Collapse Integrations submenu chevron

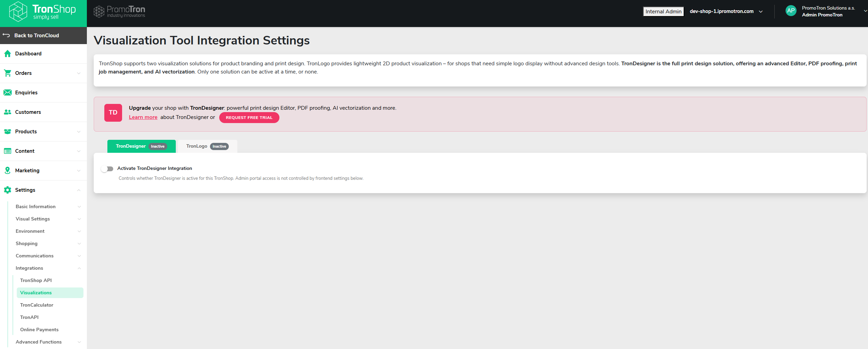point(79,268)
